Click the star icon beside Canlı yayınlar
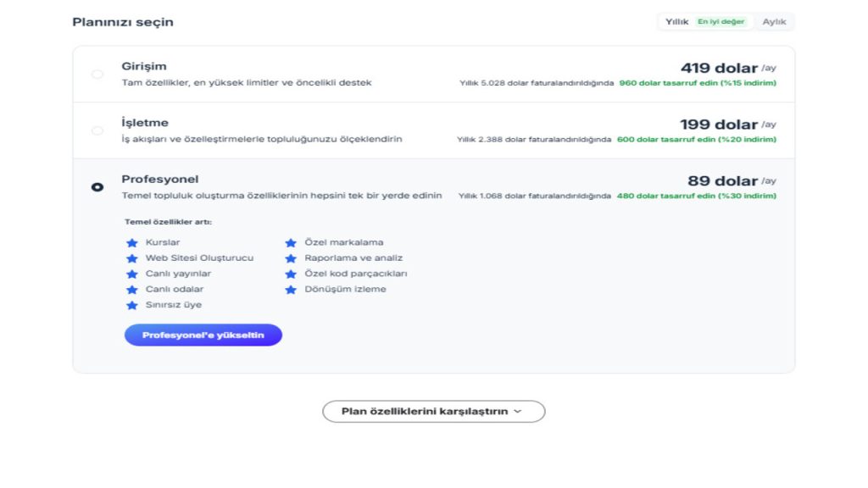 131,274
